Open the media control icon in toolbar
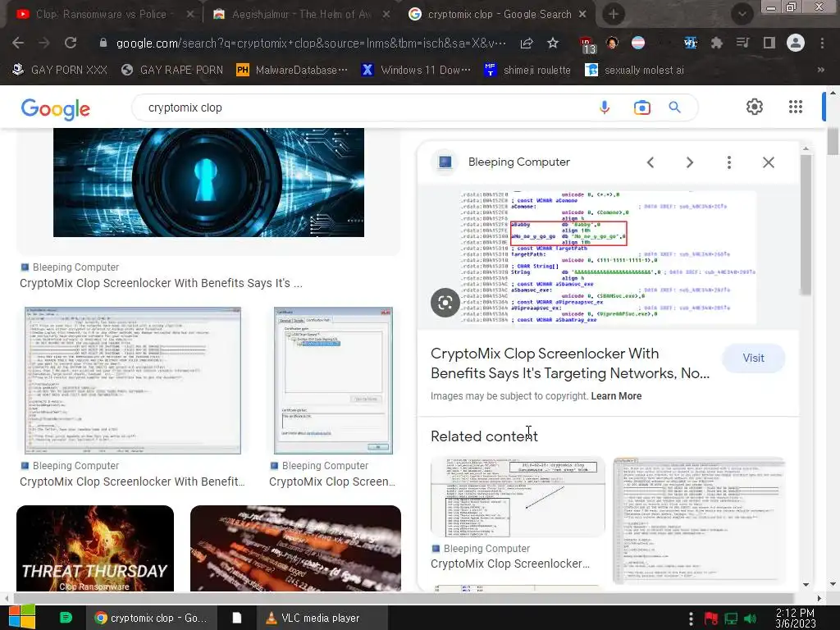 coord(742,43)
